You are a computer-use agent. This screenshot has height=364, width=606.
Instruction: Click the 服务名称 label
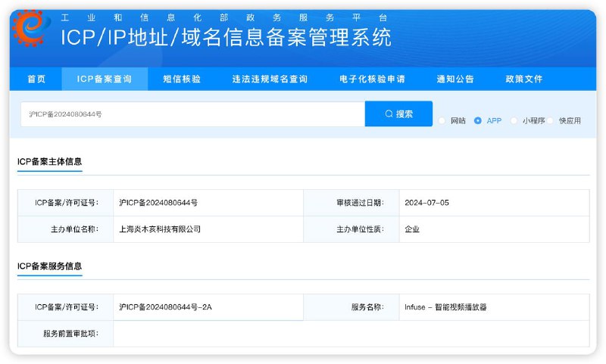367,307
